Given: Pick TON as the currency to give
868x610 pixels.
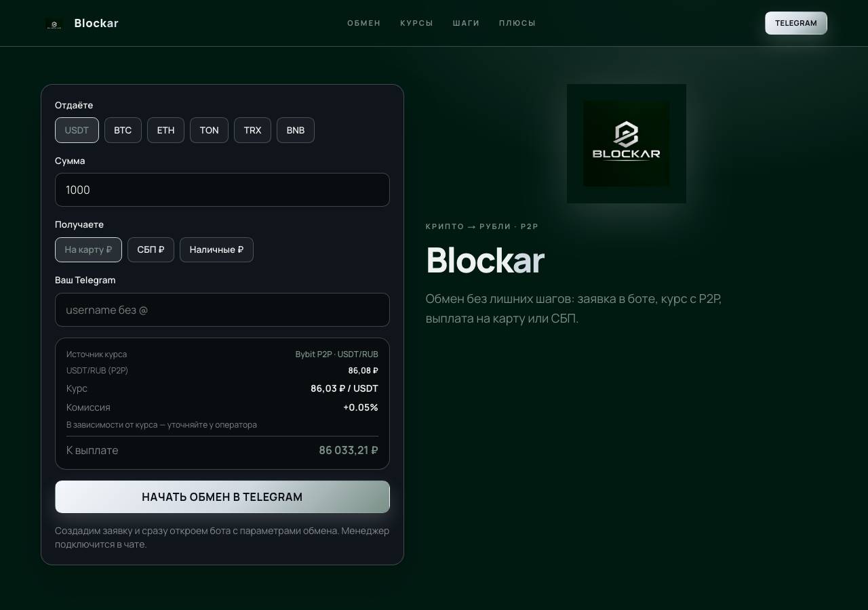Looking at the screenshot, I should [x=209, y=130].
